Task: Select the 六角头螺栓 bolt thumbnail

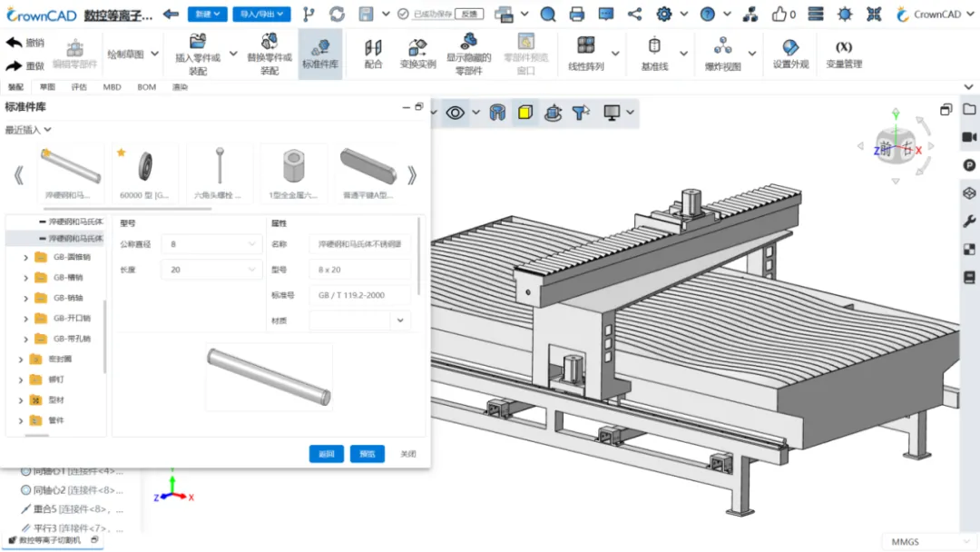Action: tap(219, 173)
